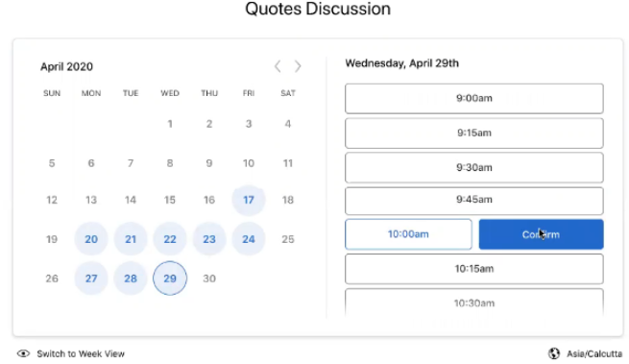Click the unavailable date 15

tap(170, 200)
